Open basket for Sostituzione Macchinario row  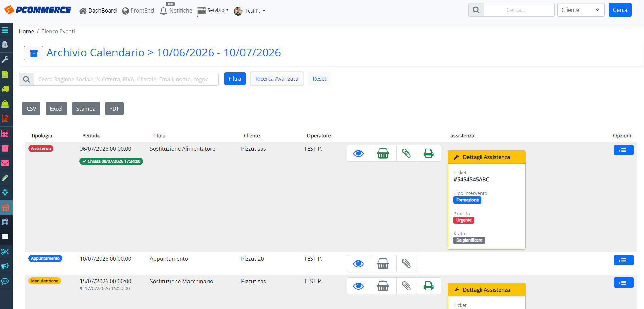pyautogui.click(x=383, y=286)
